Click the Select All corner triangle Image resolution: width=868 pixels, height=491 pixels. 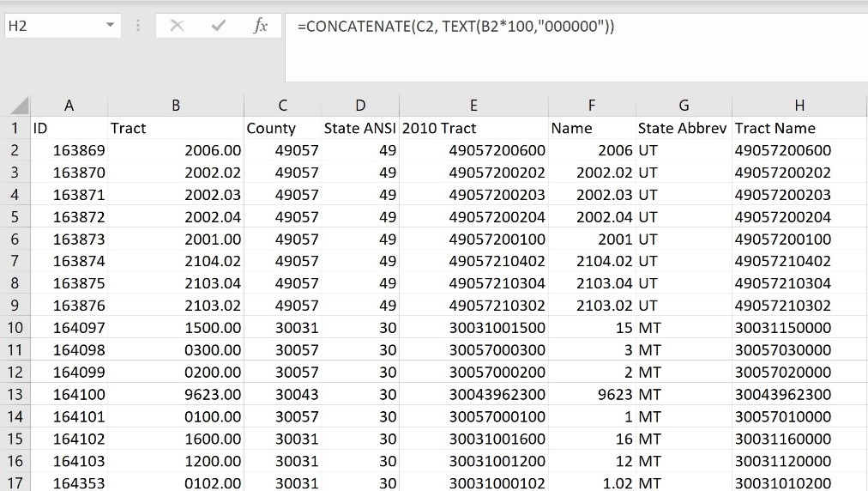tap(17, 106)
